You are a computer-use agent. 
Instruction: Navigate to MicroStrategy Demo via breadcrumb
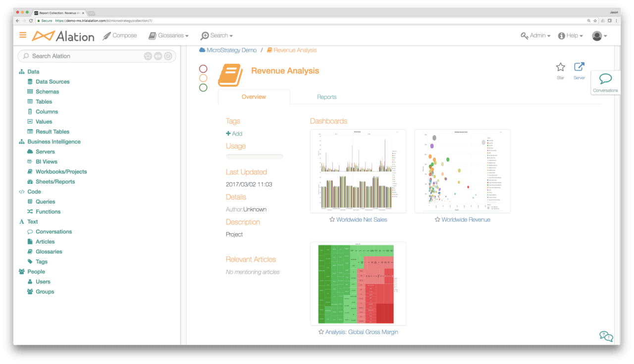231,50
